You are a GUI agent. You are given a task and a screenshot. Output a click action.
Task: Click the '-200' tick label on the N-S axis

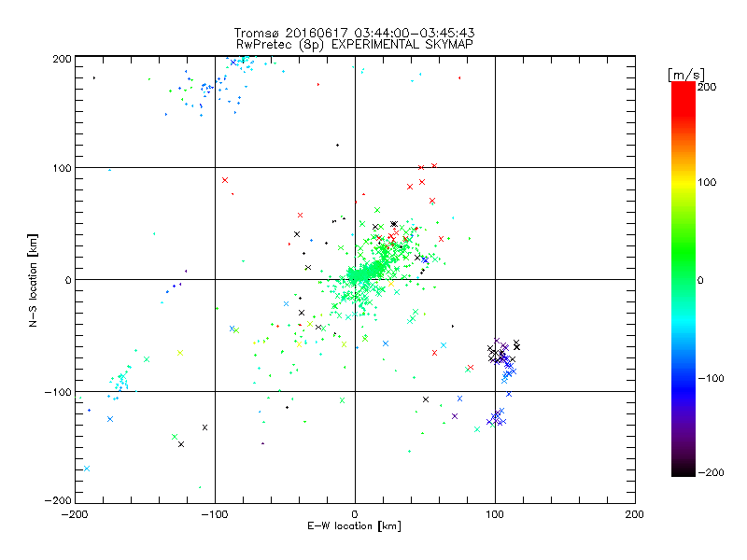58,500
